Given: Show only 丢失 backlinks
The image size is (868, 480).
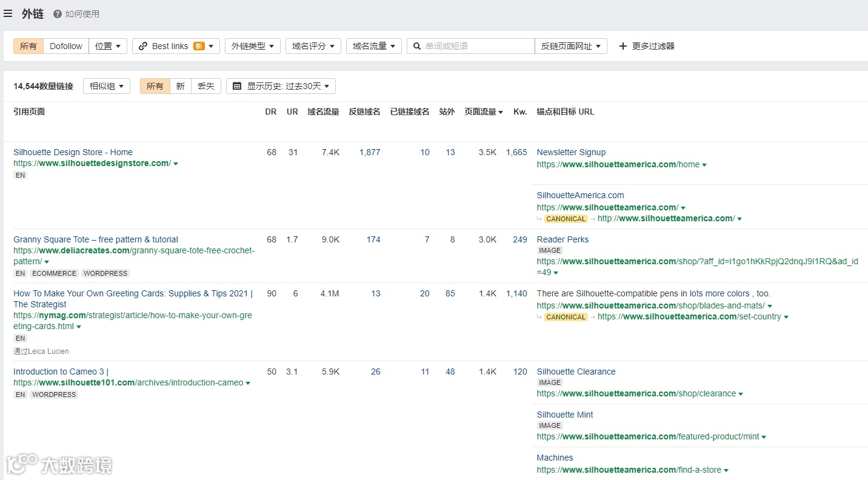Looking at the screenshot, I should pyautogui.click(x=206, y=86).
